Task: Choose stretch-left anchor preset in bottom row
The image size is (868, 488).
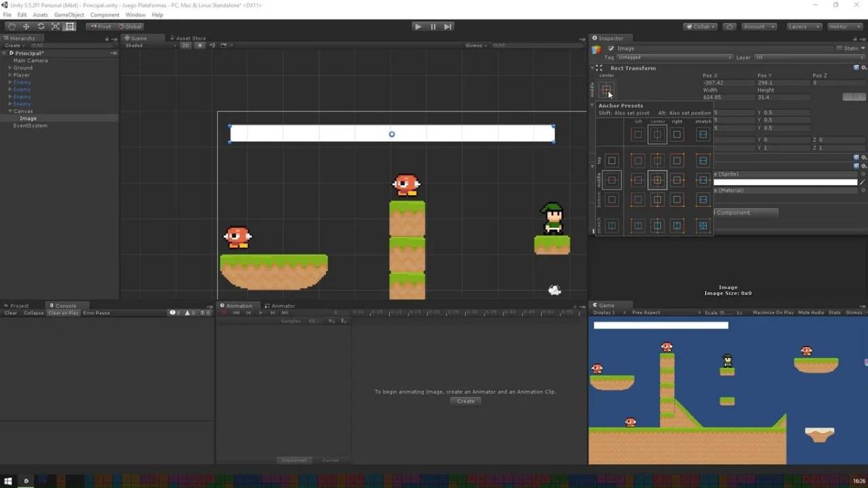Action: (x=637, y=226)
